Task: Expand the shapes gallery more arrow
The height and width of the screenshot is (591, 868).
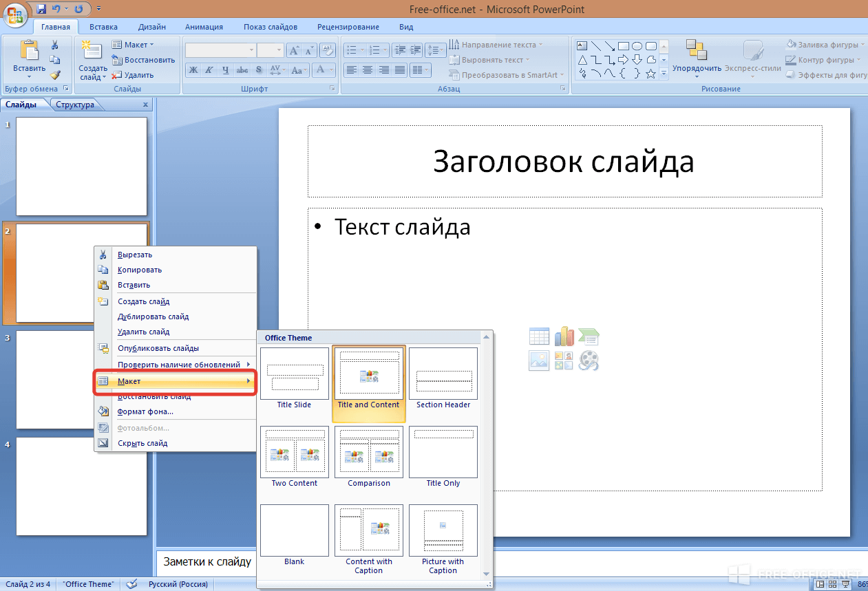Action: 664,74
